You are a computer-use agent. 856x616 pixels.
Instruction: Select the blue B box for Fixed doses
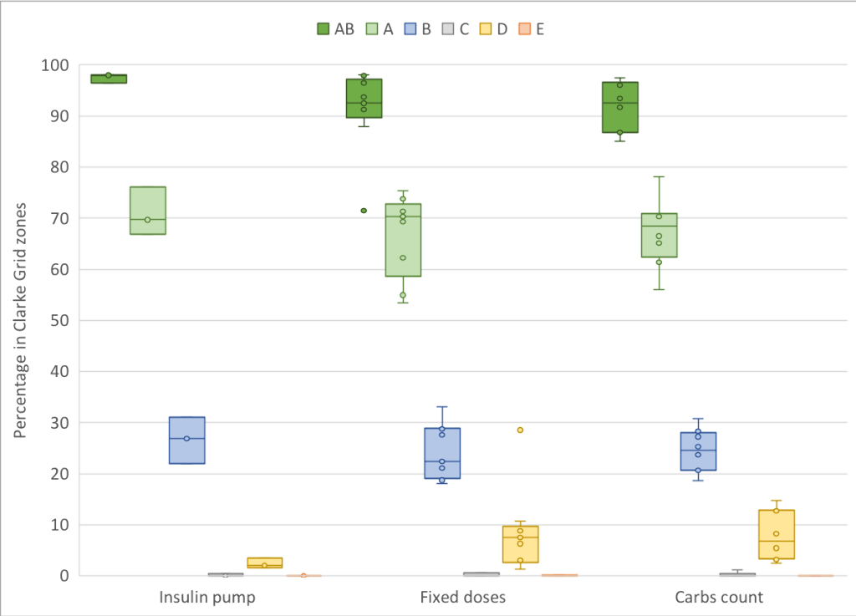pyautogui.click(x=442, y=453)
